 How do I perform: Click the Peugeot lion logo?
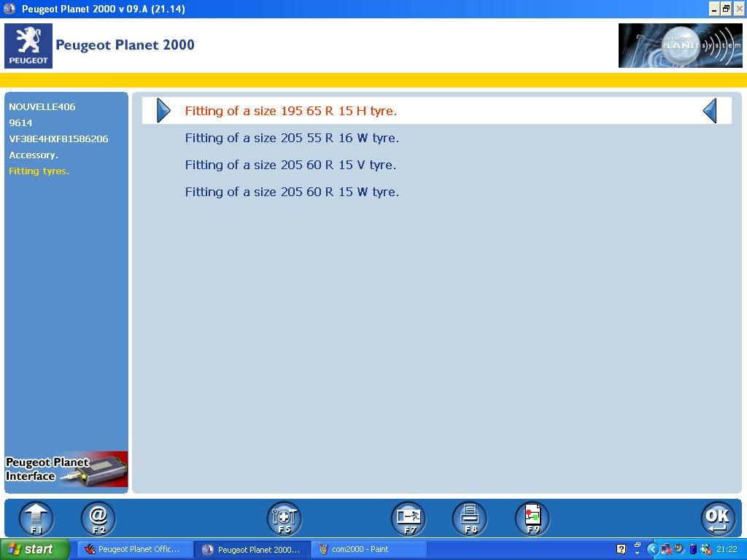tap(28, 46)
